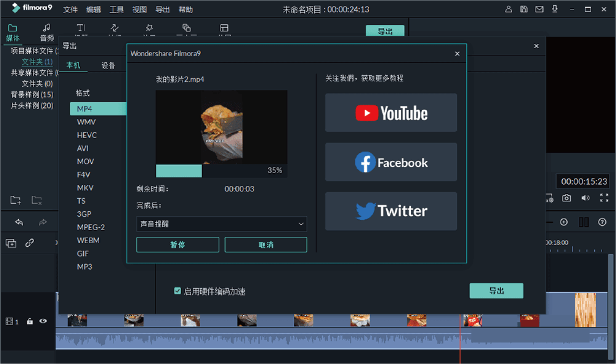This screenshot has height=364, width=616.
Task: Select HEVC format
Action: point(87,135)
